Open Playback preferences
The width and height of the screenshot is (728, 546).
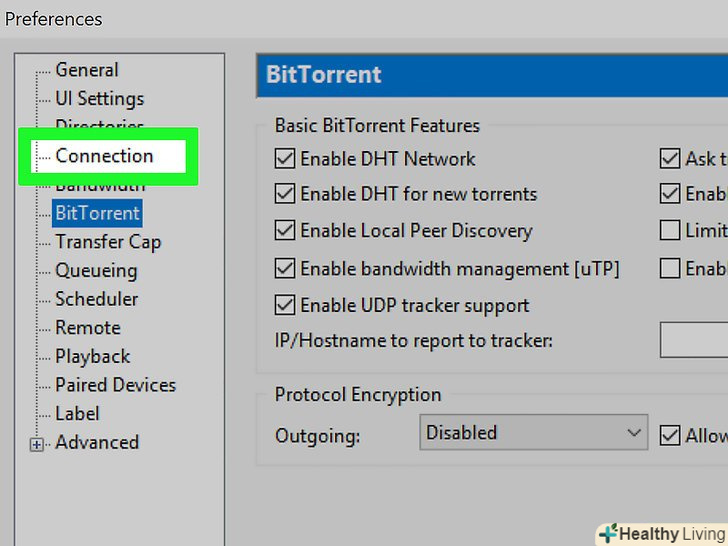(x=92, y=357)
